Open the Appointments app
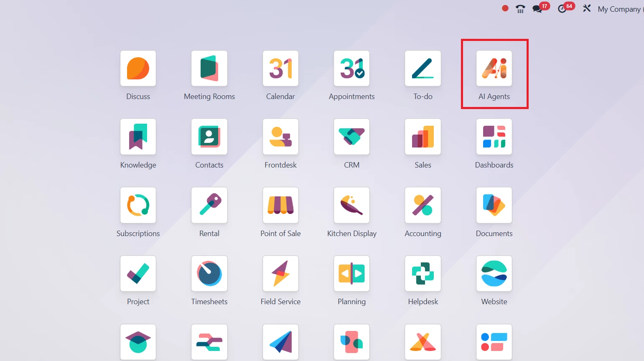The image size is (644, 361). click(x=351, y=69)
